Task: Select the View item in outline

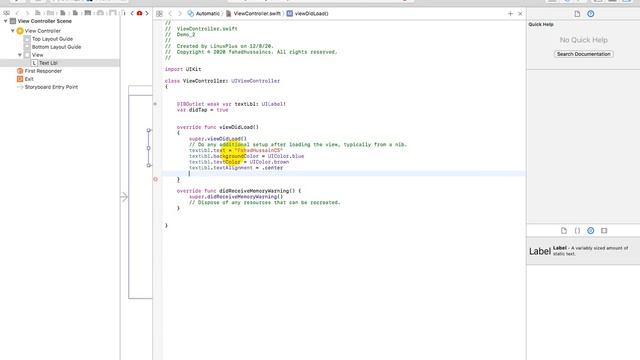Action: pos(38,55)
